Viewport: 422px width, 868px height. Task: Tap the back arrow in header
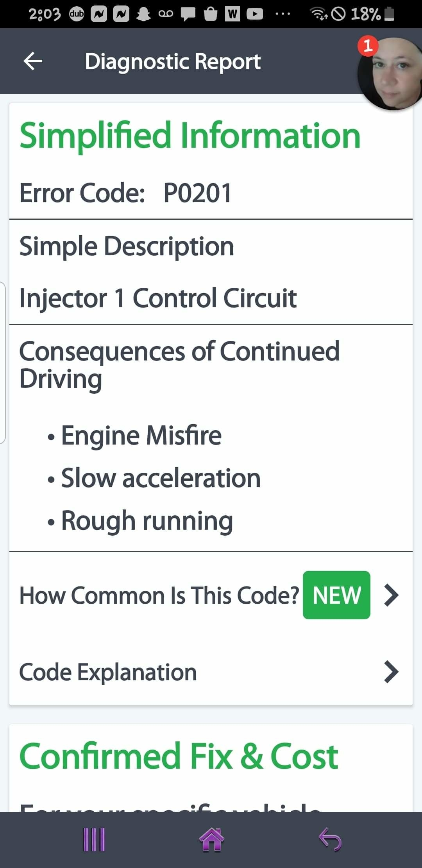pyautogui.click(x=33, y=61)
